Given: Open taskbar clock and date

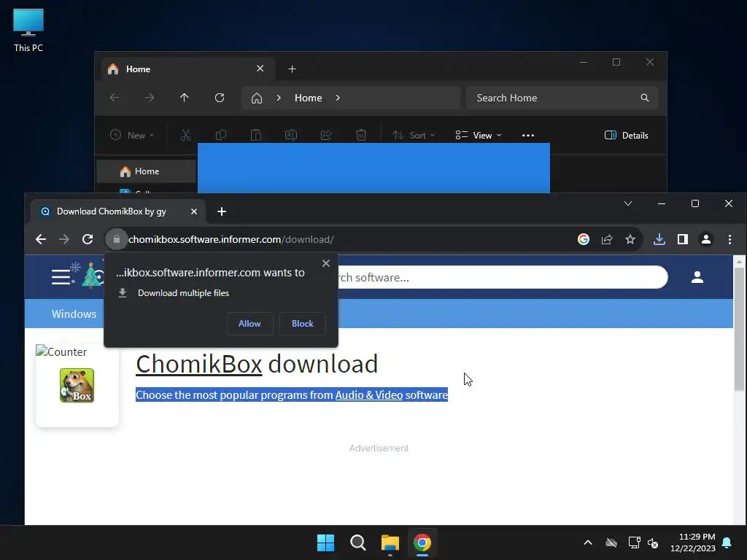Looking at the screenshot, I should click(x=693, y=542).
